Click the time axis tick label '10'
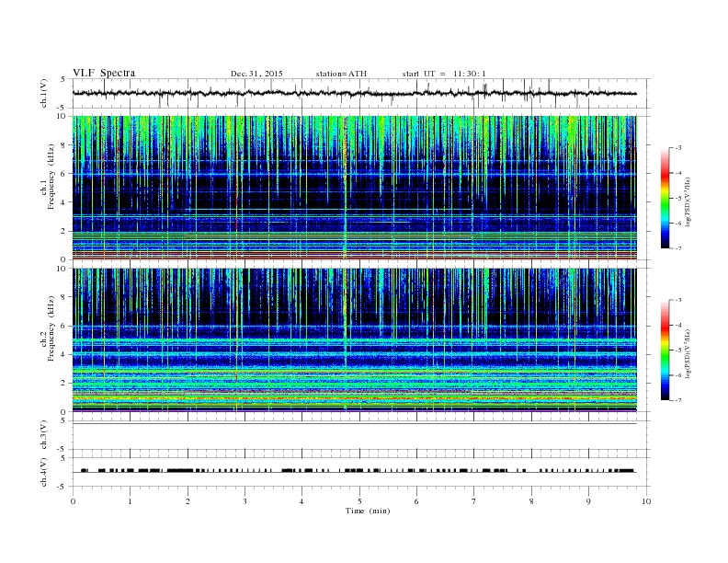Image resolution: width=728 pixels, height=563 pixels. click(x=646, y=501)
